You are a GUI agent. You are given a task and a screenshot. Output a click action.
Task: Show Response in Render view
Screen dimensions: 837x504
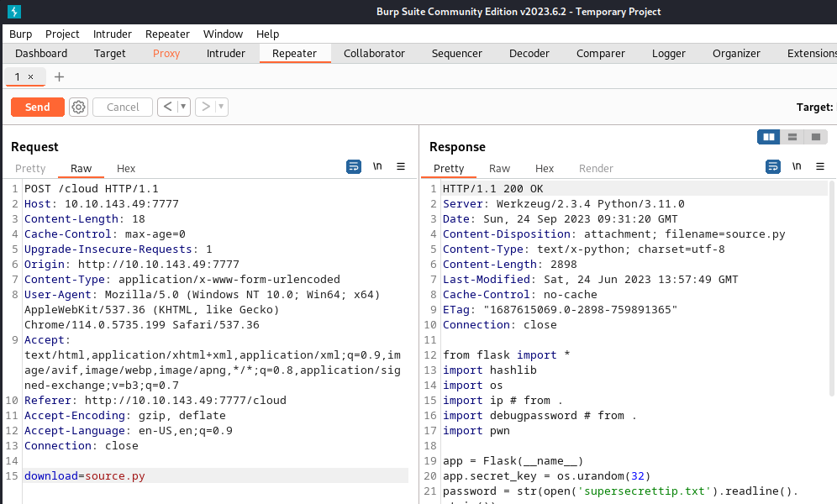tap(597, 169)
